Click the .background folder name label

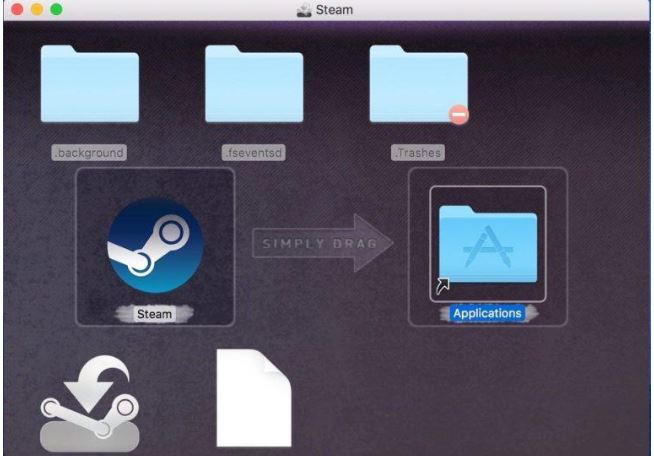90,153
